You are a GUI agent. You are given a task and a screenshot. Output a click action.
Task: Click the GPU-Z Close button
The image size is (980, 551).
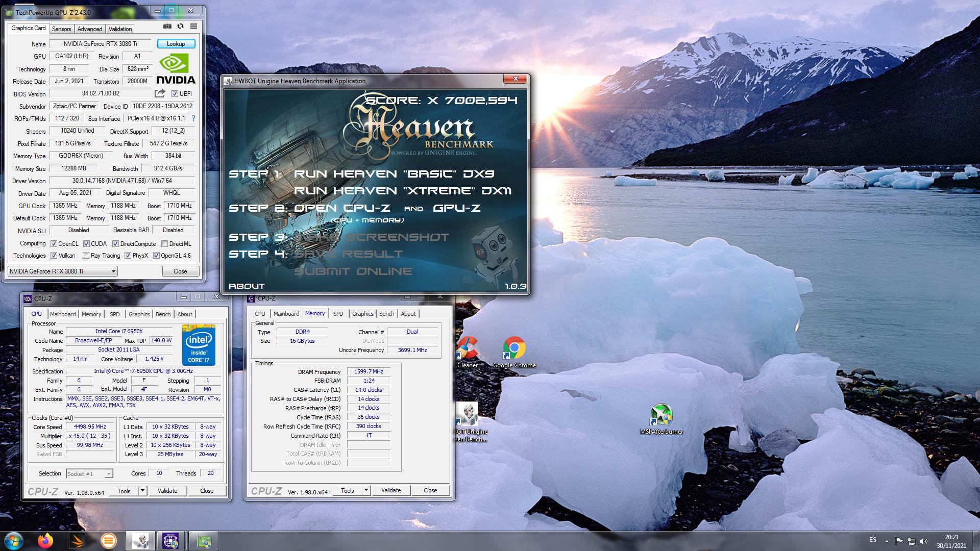180,271
